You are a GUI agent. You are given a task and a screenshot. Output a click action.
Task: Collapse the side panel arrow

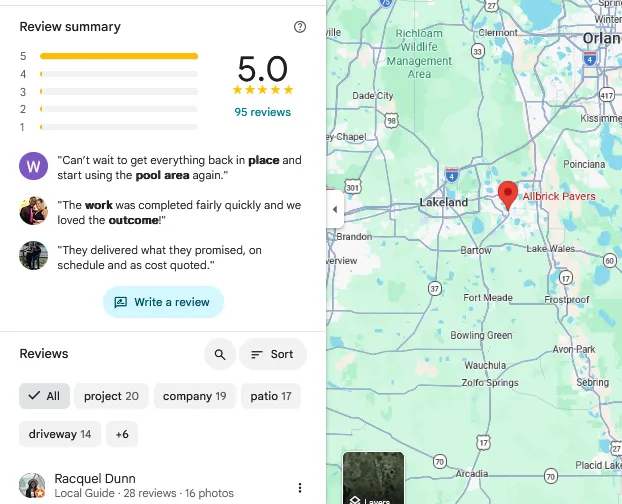point(335,210)
